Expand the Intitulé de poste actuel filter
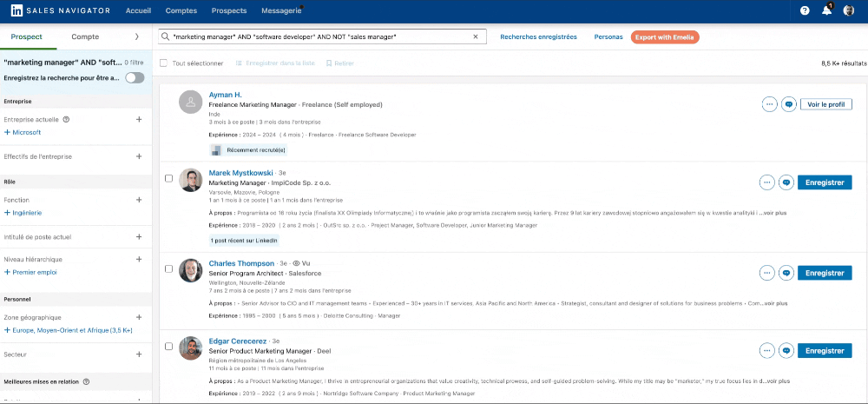The width and height of the screenshot is (868, 404). (139, 237)
